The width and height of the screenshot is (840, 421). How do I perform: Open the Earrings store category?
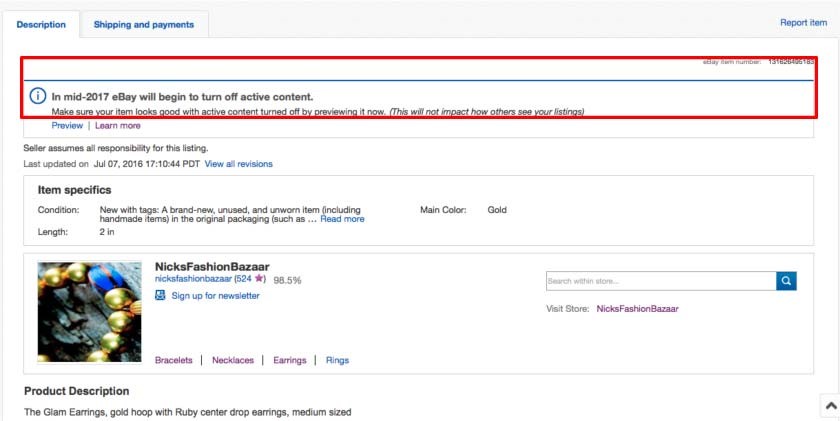290,360
